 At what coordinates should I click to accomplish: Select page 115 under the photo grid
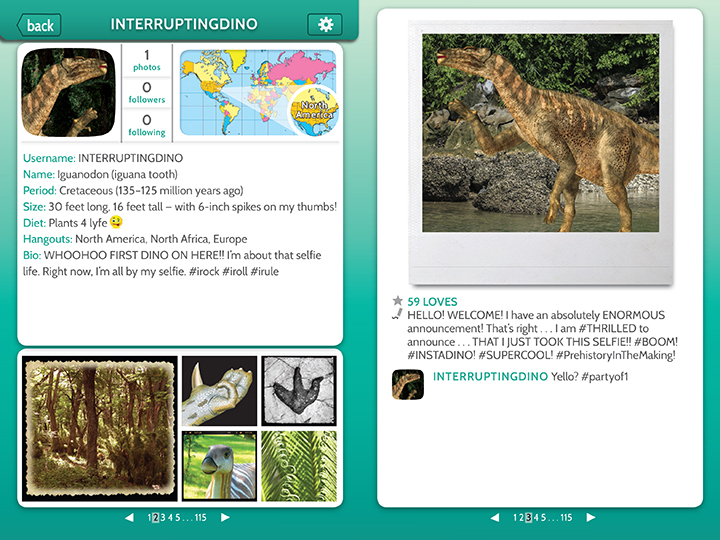(x=201, y=518)
